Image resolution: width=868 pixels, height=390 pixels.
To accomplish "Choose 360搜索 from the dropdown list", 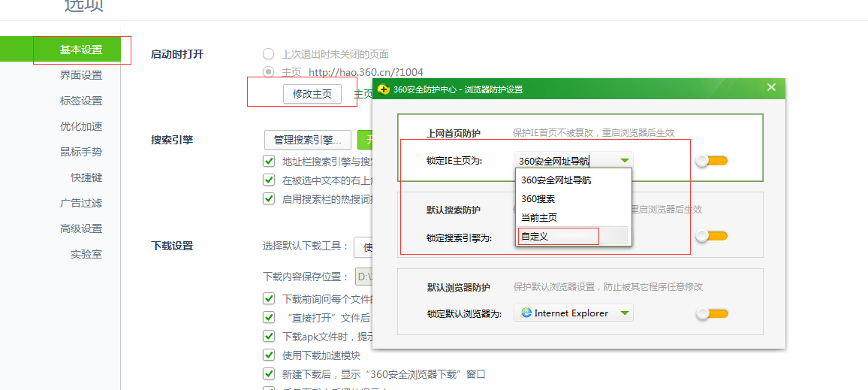I will pos(574,198).
